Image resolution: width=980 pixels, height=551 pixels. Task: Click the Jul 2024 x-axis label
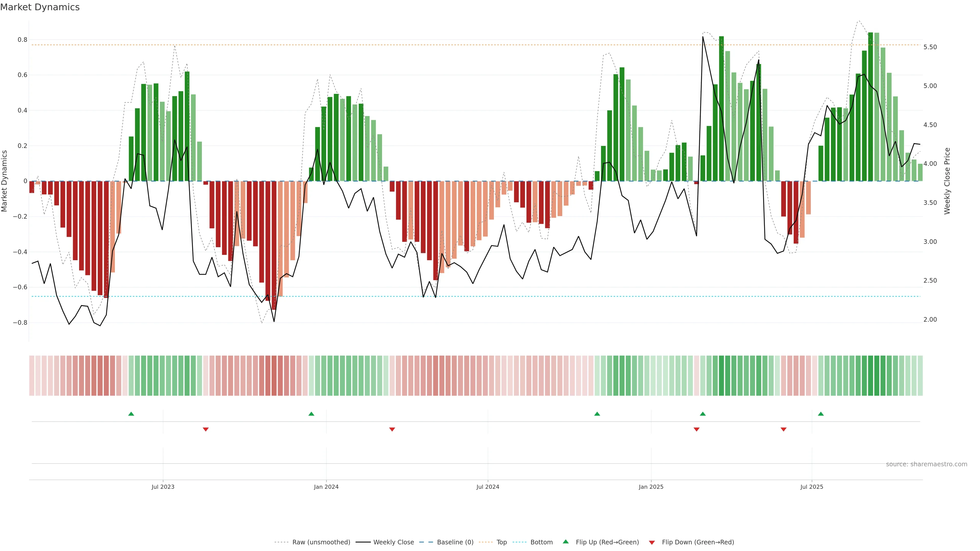(x=488, y=487)
